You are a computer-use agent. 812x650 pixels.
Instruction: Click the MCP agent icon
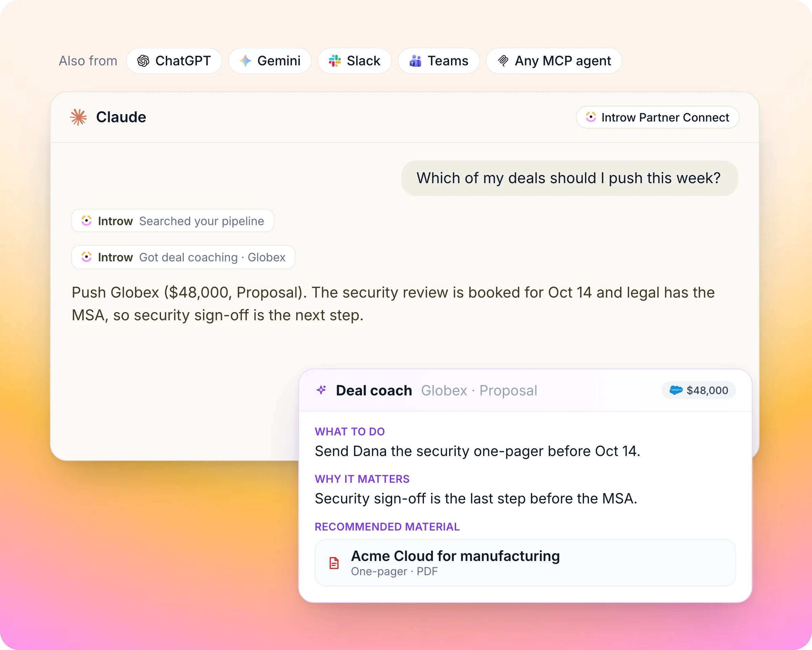[x=503, y=61]
